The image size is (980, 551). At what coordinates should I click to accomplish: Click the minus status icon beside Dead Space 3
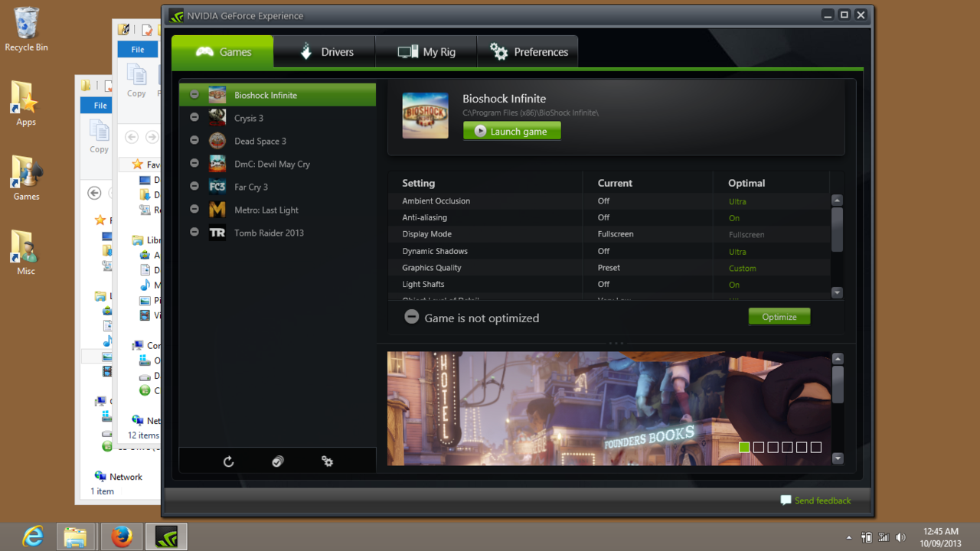194,141
